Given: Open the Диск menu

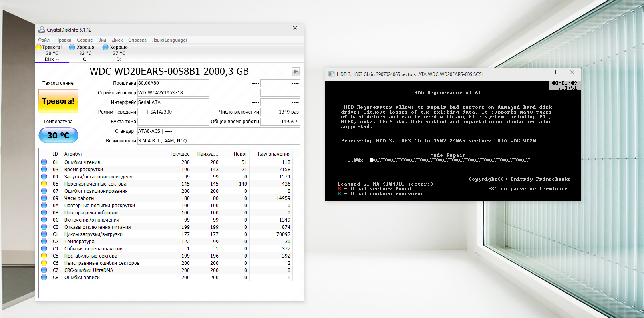Looking at the screenshot, I should pyautogui.click(x=117, y=40).
